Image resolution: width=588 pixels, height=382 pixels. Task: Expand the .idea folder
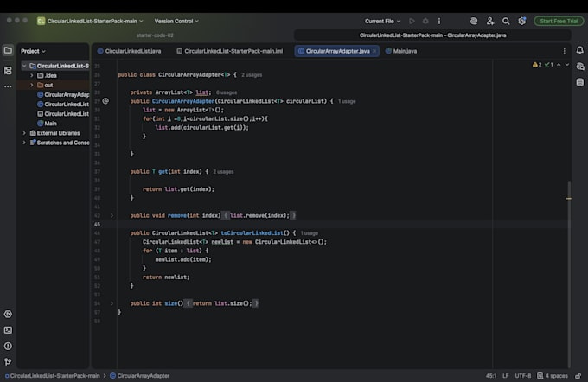pyautogui.click(x=32, y=75)
